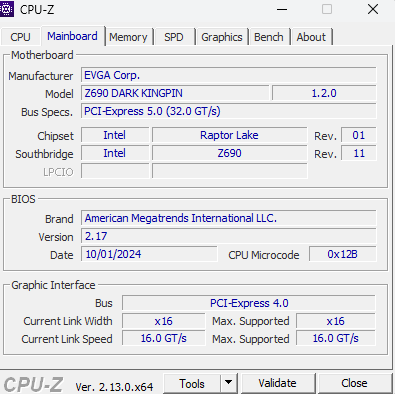Viewport: 395px width, 394px height.
Task: Click the Validate button
Action: [277, 383]
